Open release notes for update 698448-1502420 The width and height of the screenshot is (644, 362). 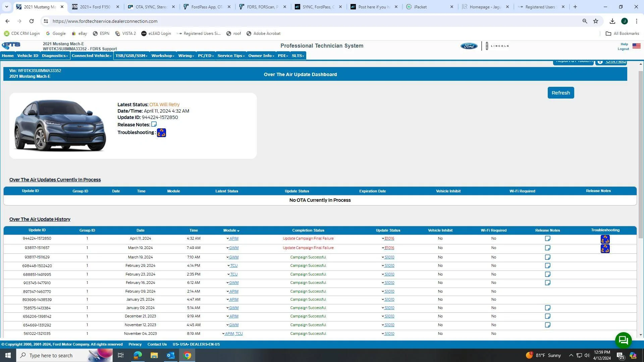(547, 266)
